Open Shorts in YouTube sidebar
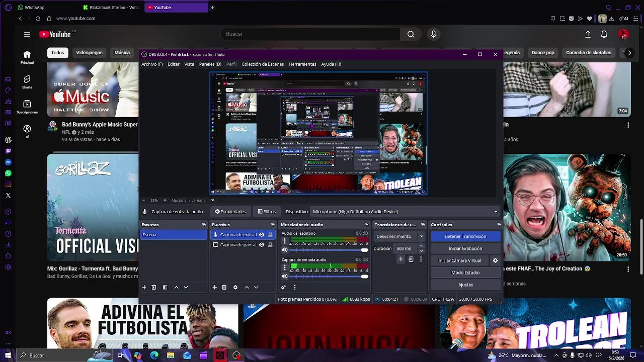Screen dimensions: 644x362 (27, 82)
